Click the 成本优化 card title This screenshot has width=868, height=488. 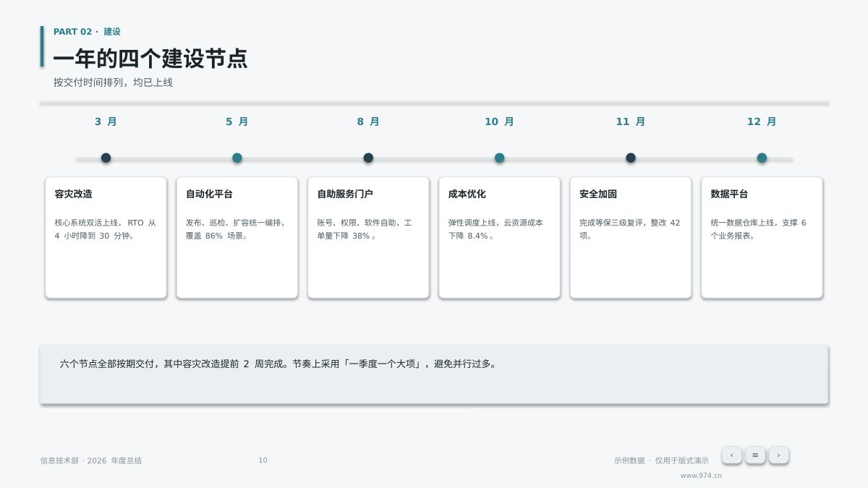[467, 194]
